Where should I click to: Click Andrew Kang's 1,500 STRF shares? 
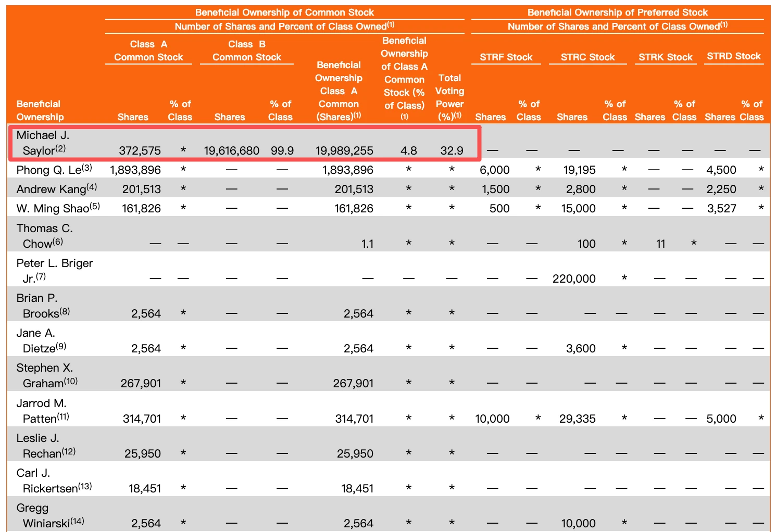click(496, 189)
